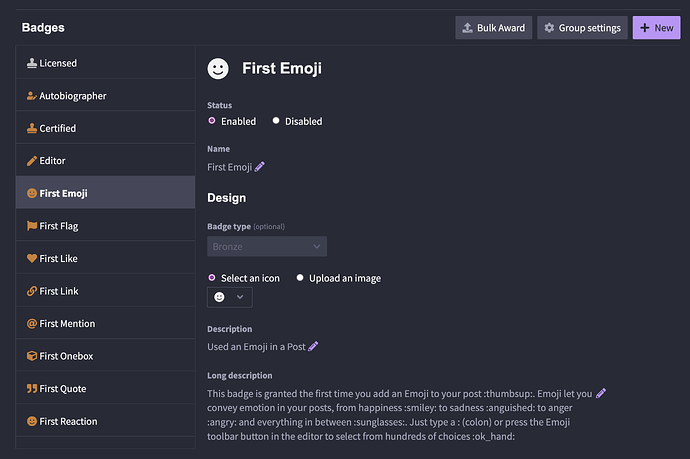Screen dimensions: 690x459
Task: Choose the Upload an image radio option
Action: click(300, 278)
